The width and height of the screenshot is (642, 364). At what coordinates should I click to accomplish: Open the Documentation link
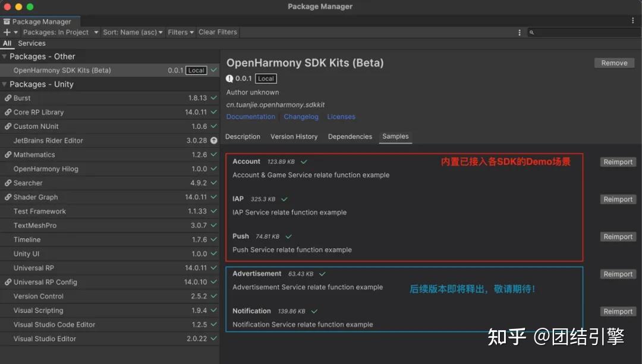point(250,116)
